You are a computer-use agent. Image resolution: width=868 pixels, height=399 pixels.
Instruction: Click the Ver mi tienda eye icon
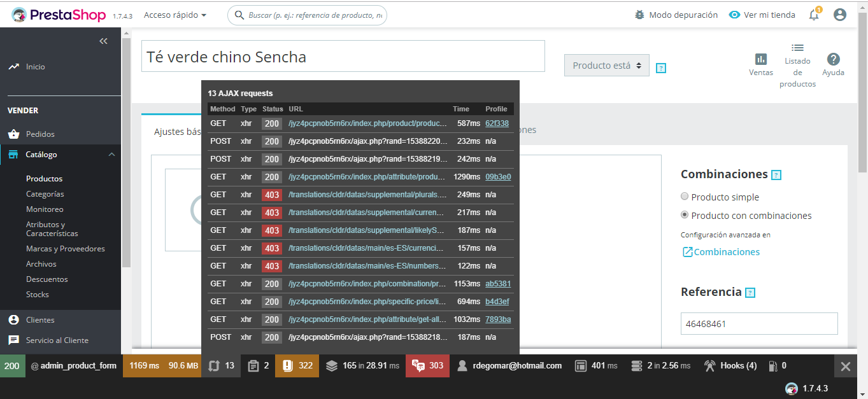point(734,15)
